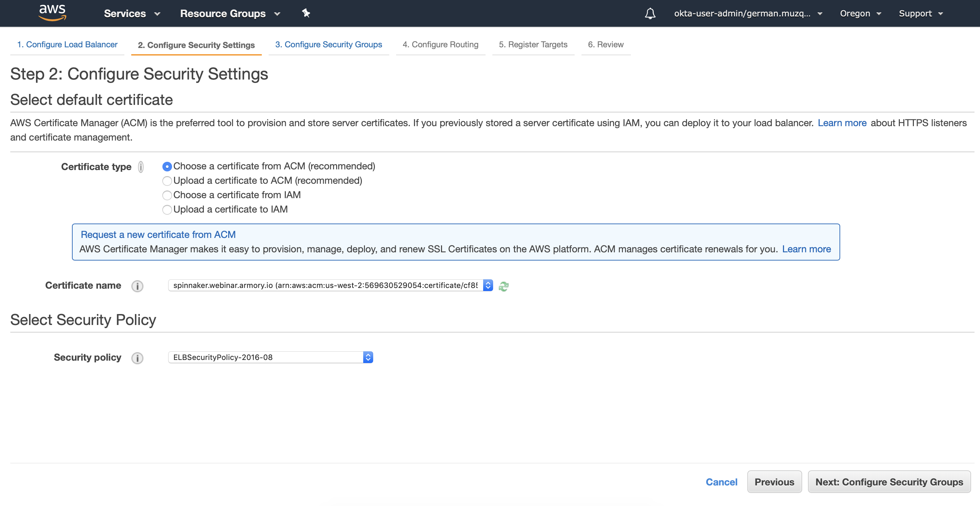Image resolution: width=980 pixels, height=506 pixels.
Task: Open the Certificate name dropdown
Action: [x=330, y=285]
